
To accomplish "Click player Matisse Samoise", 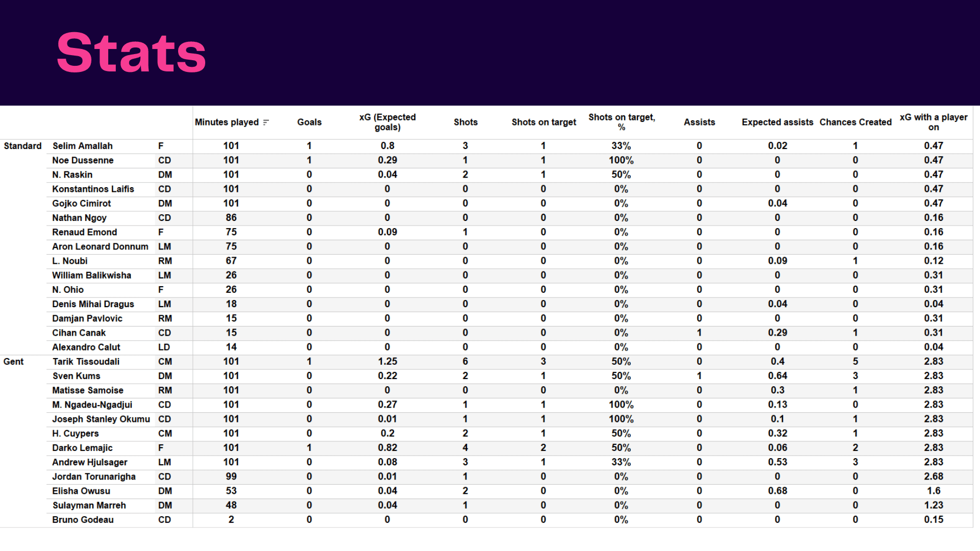I will coord(88,390).
